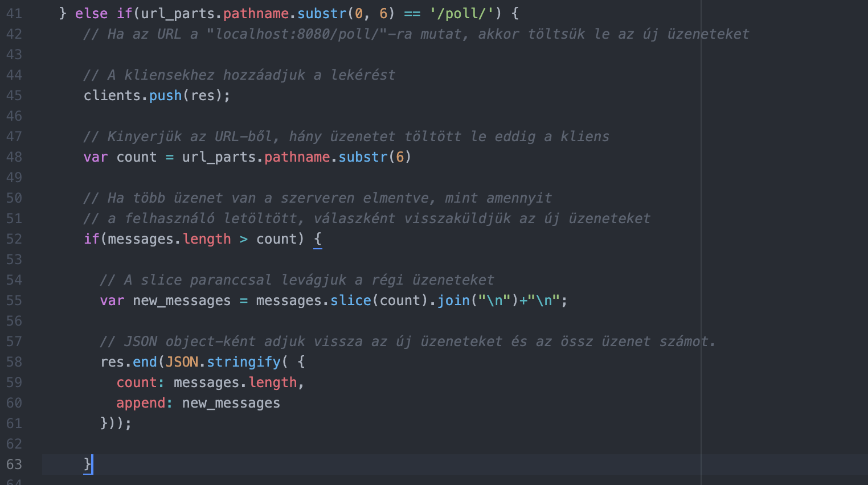Click the push method in clients.push(res)
This screenshot has height=485, width=868.
click(165, 96)
